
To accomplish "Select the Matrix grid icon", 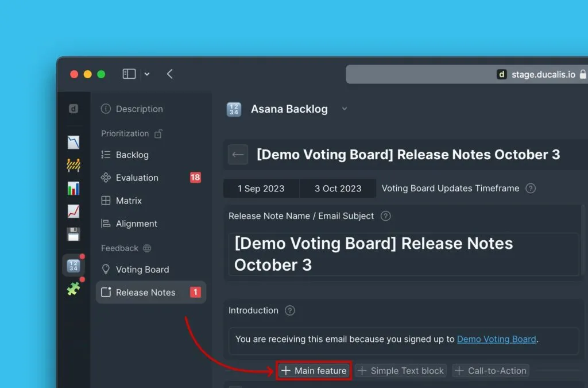I will pos(106,201).
